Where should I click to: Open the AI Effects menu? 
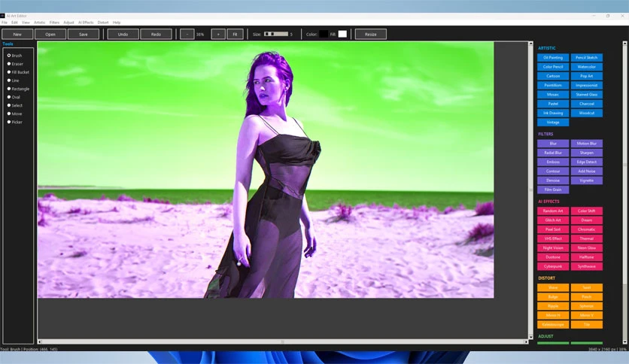86,23
